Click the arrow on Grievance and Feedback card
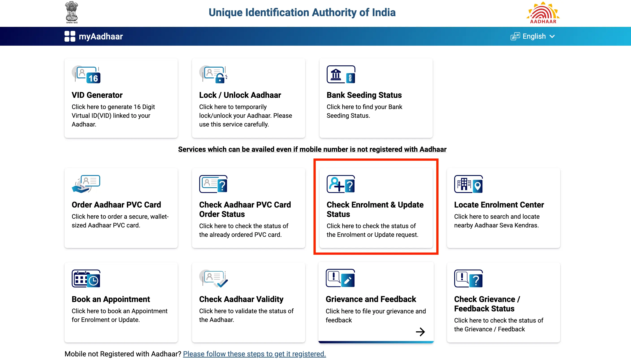This screenshot has width=631, height=364. coord(420,332)
